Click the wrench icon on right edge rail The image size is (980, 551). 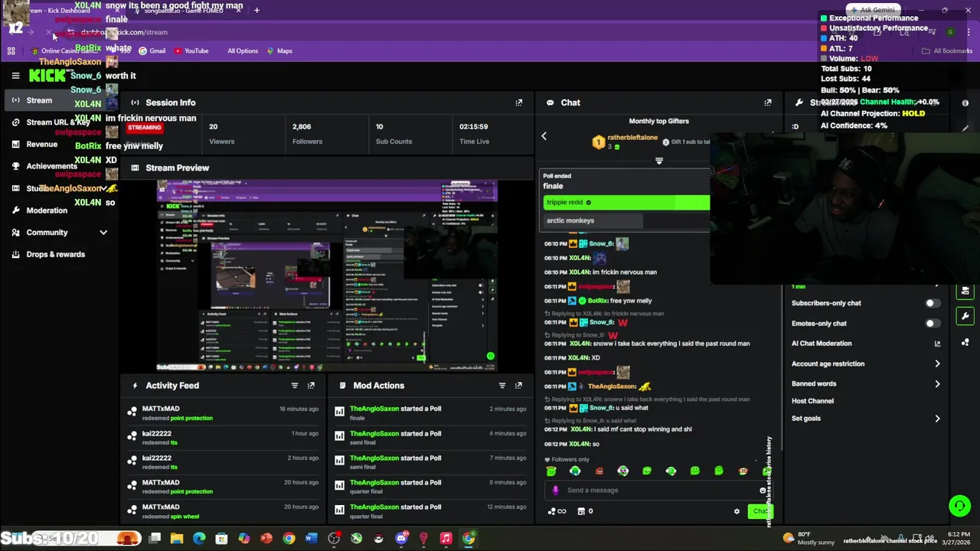coord(965,316)
